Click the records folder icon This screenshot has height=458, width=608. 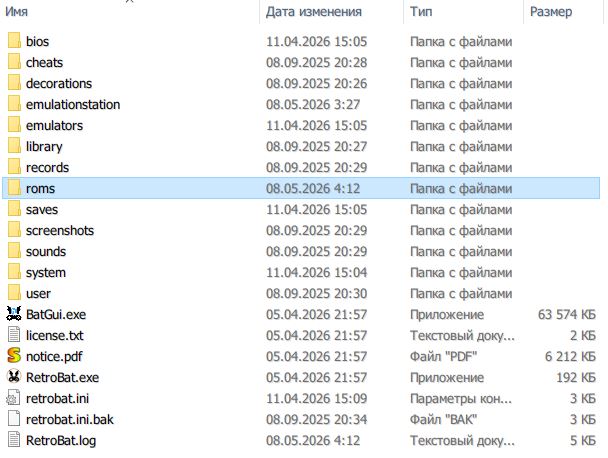click(14, 166)
